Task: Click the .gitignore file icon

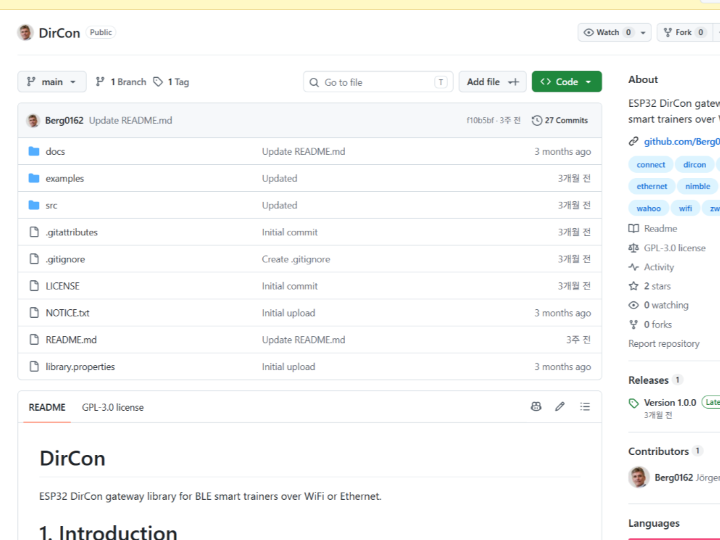Action: tap(34, 259)
